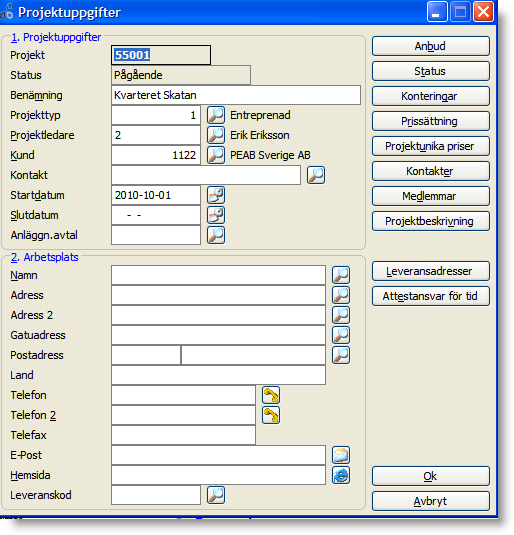Open lookup for Projekttyp field

pyautogui.click(x=216, y=115)
